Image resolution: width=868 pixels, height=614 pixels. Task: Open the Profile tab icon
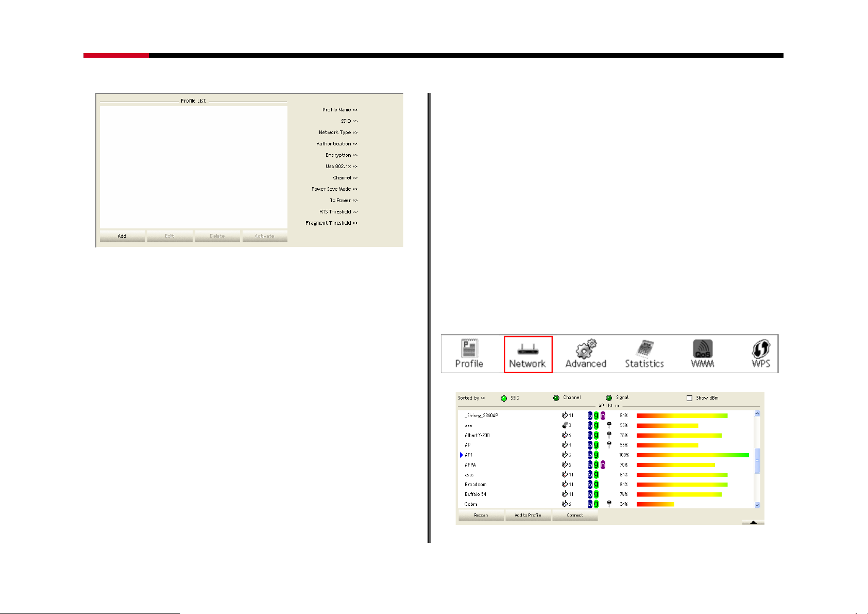(x=469, y=354)
